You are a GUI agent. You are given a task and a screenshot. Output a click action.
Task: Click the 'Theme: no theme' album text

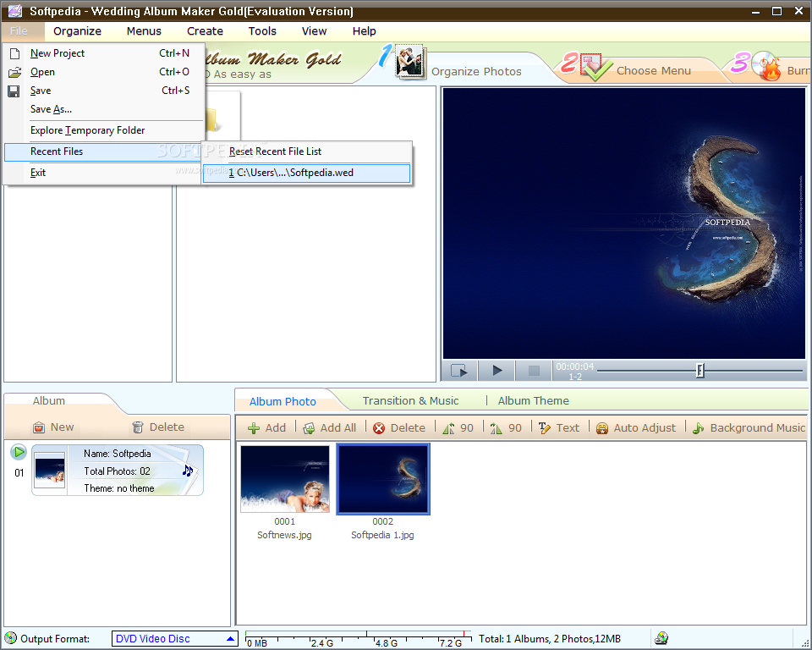click(119, 488)
